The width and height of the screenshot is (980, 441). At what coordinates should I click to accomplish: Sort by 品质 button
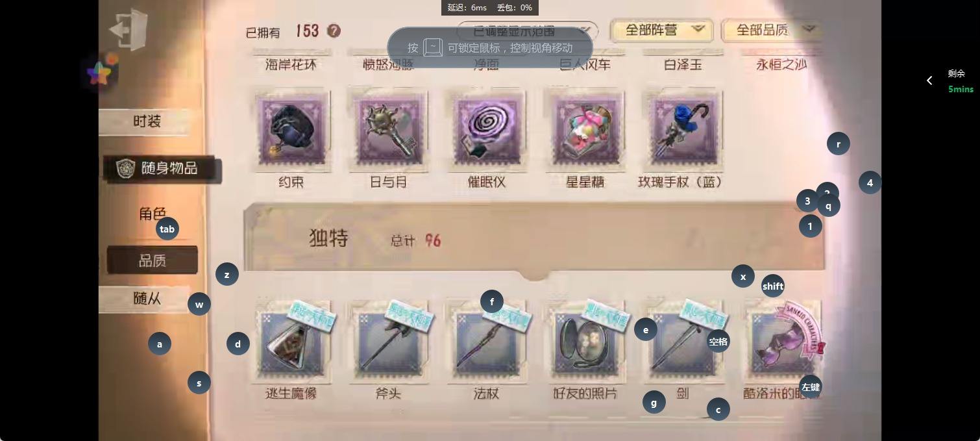153,260
